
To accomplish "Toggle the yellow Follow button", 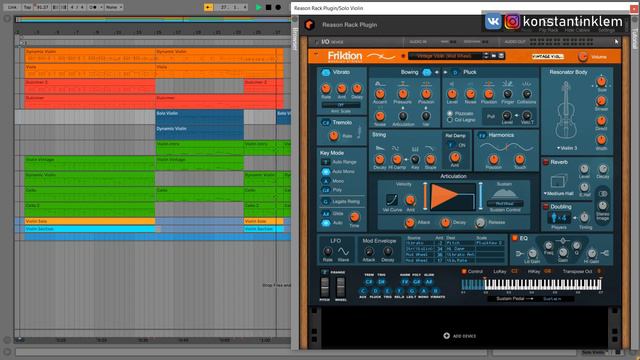I will 209,7.
